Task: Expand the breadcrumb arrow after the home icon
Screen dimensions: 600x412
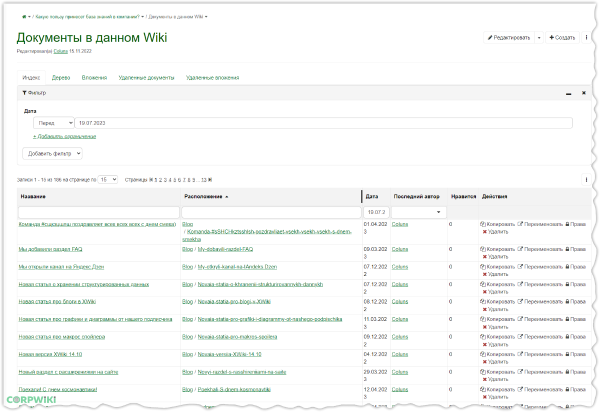Action: coord(29,17)
